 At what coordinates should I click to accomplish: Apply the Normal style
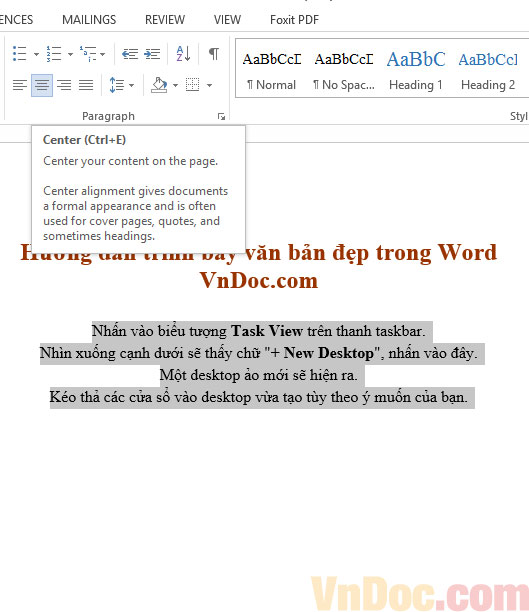[x=272, y=70]
